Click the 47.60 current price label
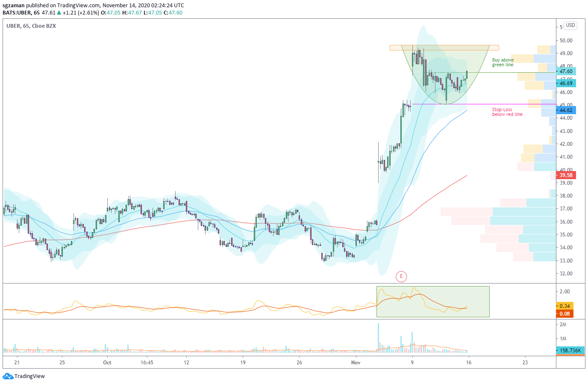 pos(566,71)
